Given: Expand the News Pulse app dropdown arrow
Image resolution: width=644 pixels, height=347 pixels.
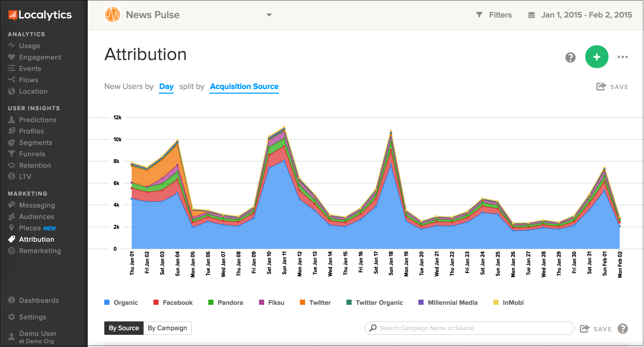Looking at the screenshot, I should click(269, 15).
